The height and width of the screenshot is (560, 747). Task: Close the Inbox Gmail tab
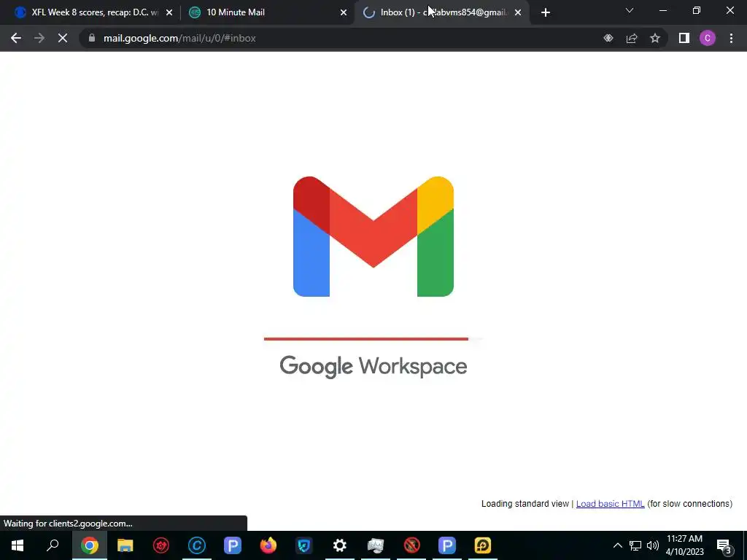pos(518,12)
